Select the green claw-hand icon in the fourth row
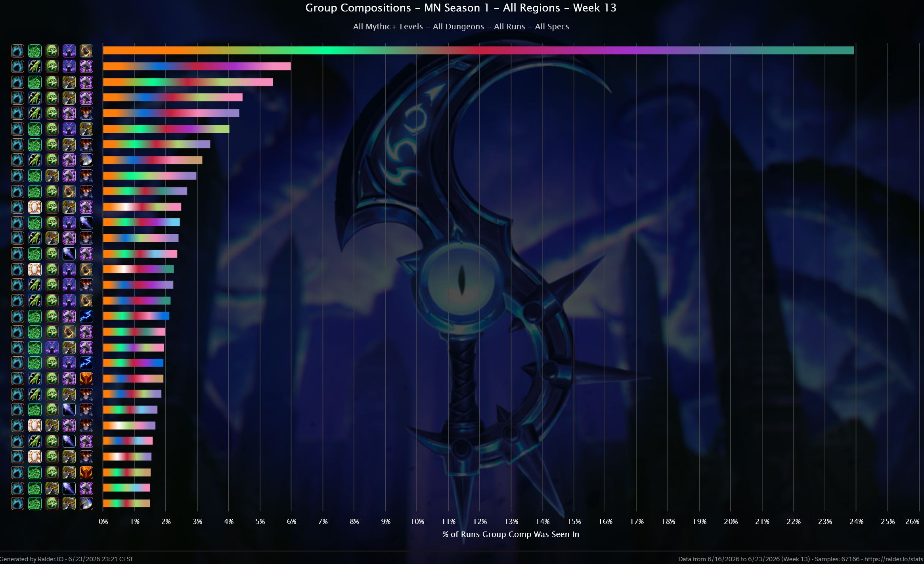Image resolution: width=924 pixels, height=564 pixels. pos(34,98)
